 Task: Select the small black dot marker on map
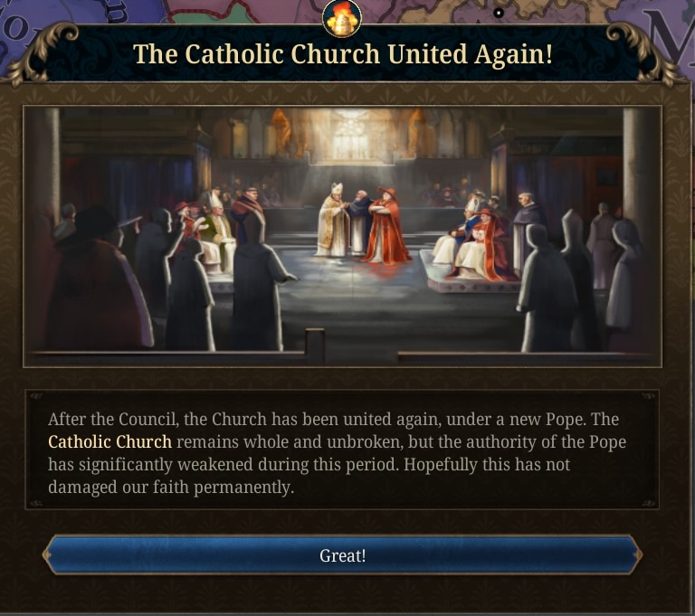click(499, 13)
